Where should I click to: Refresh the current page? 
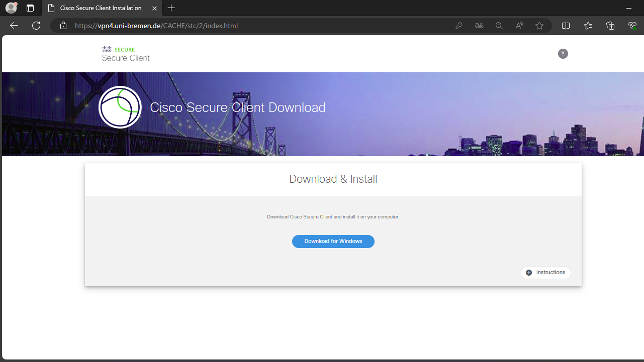pos(36,26)
